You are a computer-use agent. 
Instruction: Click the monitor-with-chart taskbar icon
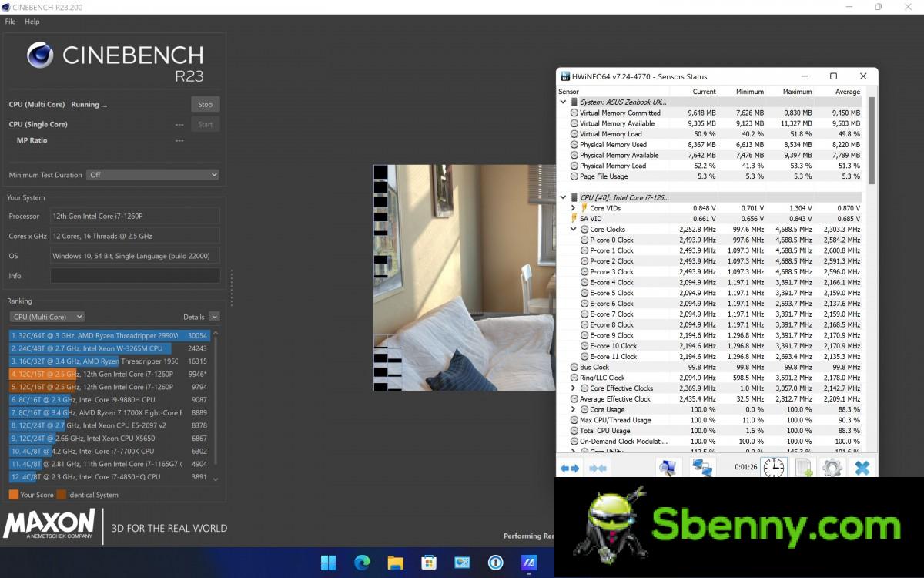coord(462,563)
